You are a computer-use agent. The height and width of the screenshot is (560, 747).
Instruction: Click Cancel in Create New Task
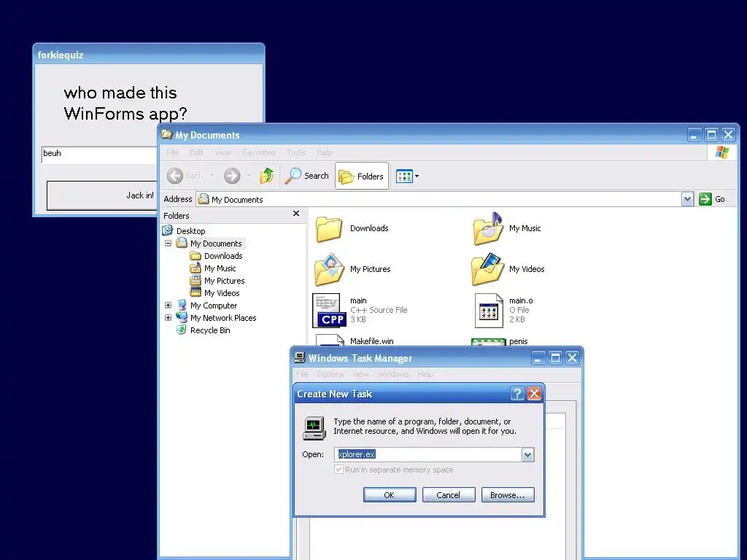tap(449, 495)
